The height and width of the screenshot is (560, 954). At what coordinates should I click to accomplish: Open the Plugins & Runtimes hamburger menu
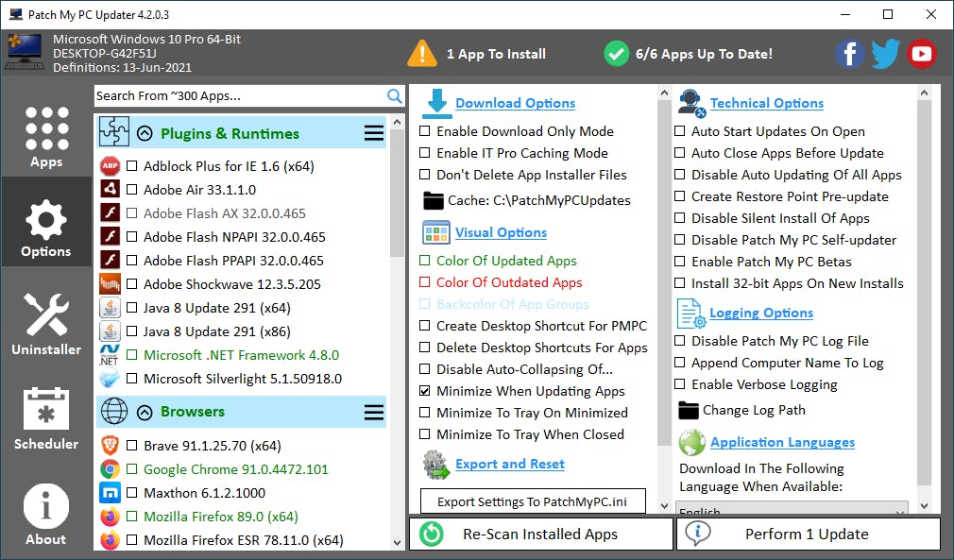click(374, 134)
